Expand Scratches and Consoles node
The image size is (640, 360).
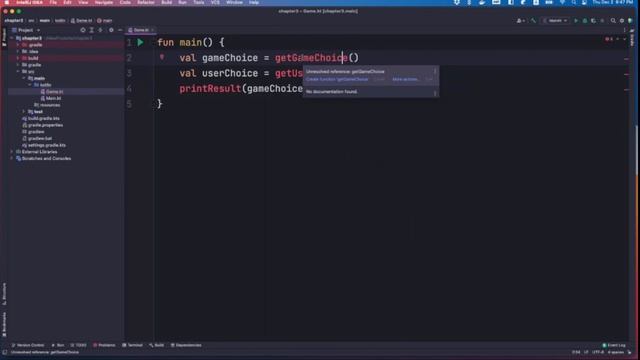click(12, 158)
